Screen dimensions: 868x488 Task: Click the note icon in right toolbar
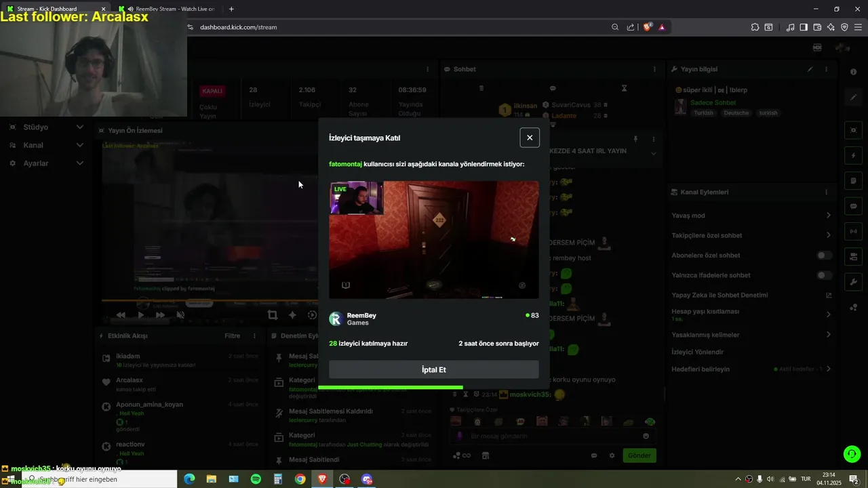pos(853,181)
